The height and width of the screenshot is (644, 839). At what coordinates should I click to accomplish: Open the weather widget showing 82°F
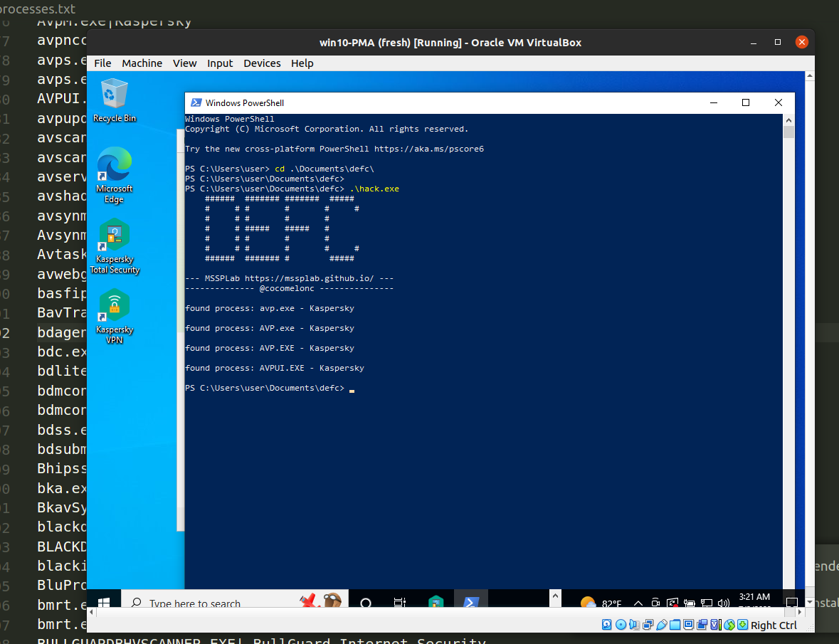(x=601, y=602)
